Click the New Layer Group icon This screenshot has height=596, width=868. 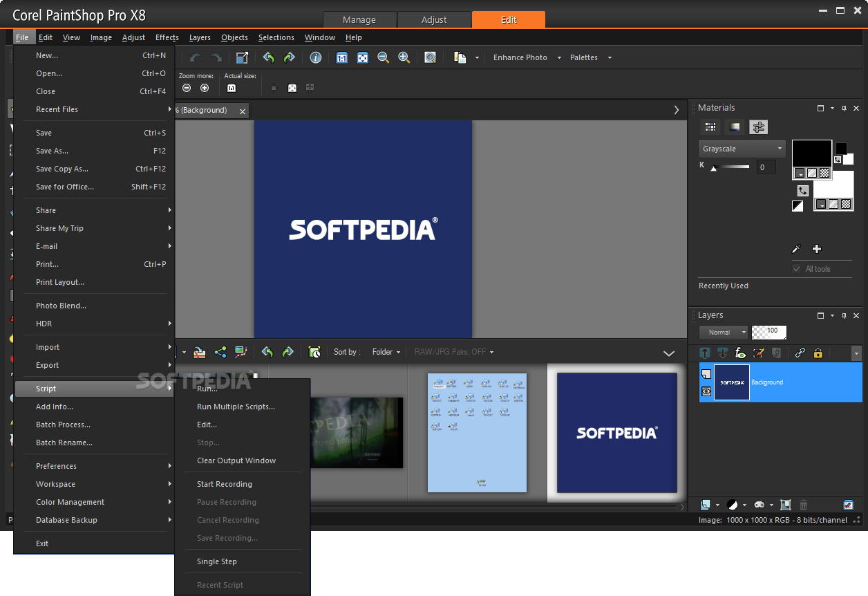click(786, 505)
